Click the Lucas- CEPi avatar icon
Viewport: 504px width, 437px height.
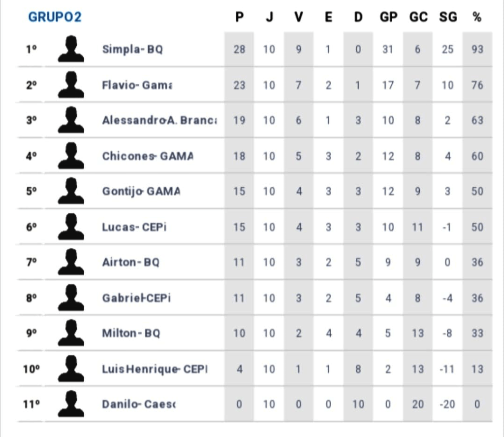(71, 227)
